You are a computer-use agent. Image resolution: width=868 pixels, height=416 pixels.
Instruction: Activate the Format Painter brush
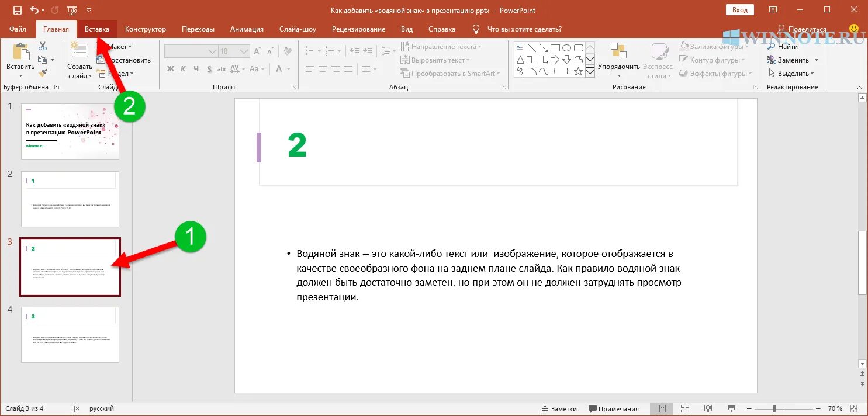tap(43, 73)
